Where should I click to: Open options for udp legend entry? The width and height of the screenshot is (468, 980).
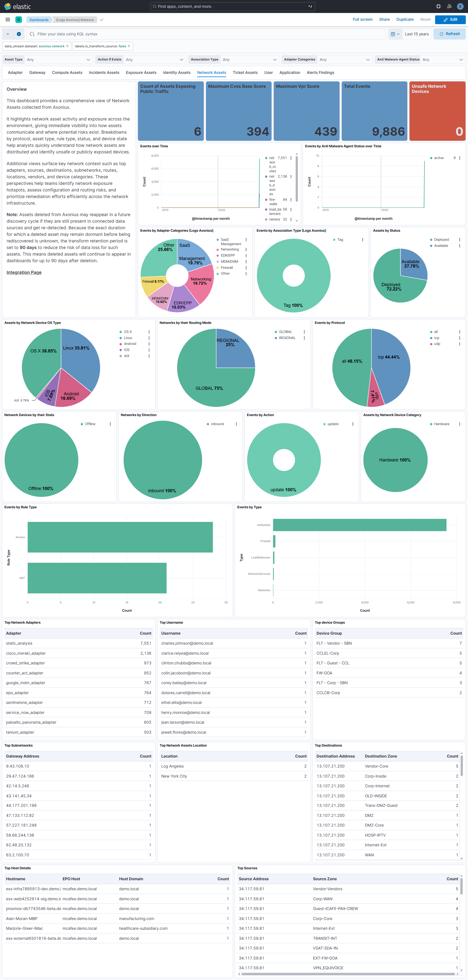(459, 344)
